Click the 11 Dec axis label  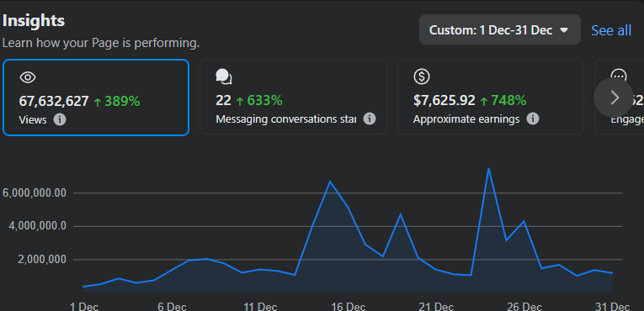point(260,306)
